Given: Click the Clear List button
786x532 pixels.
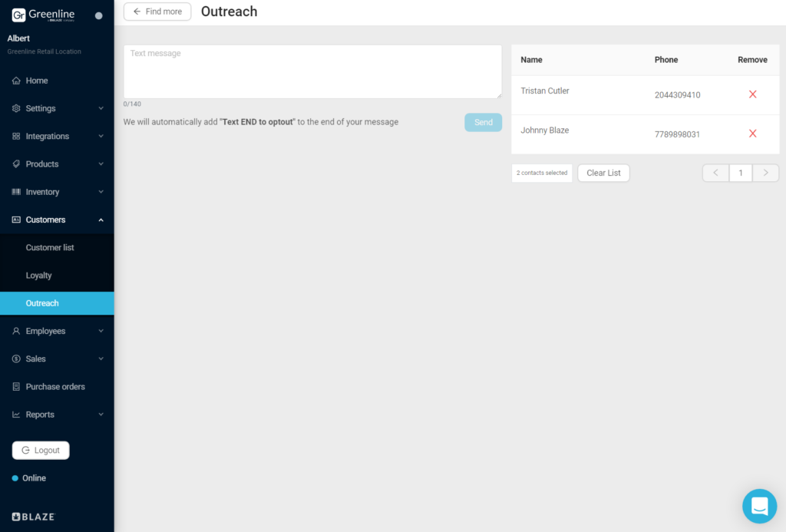Looking at the screenshot, I should (603, 173).
